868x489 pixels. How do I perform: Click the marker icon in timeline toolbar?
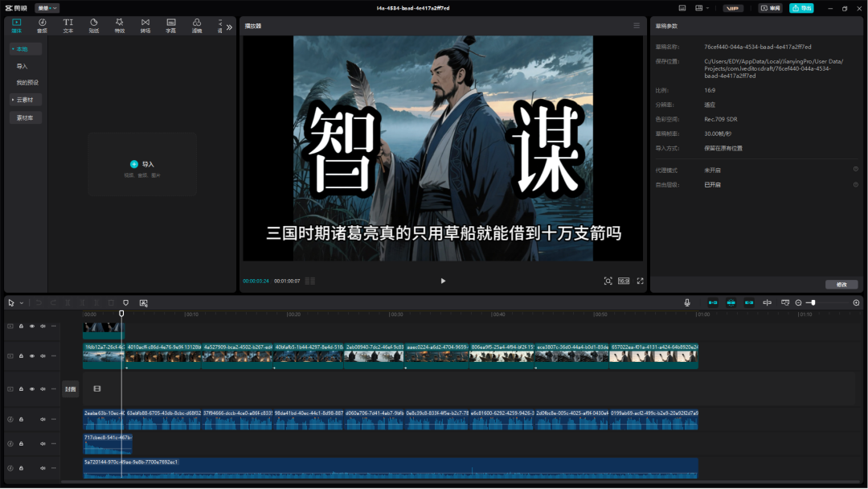[x=125, y=302]
